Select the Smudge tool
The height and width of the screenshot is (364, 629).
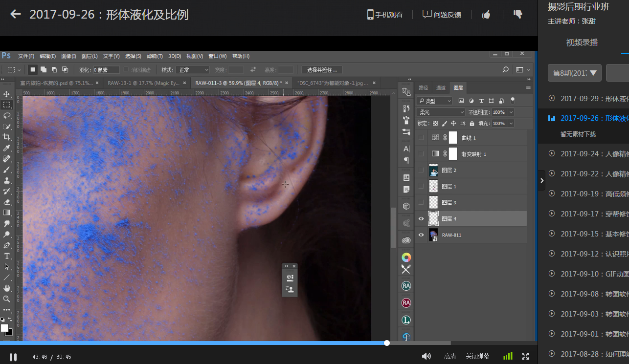click(7, 223)
